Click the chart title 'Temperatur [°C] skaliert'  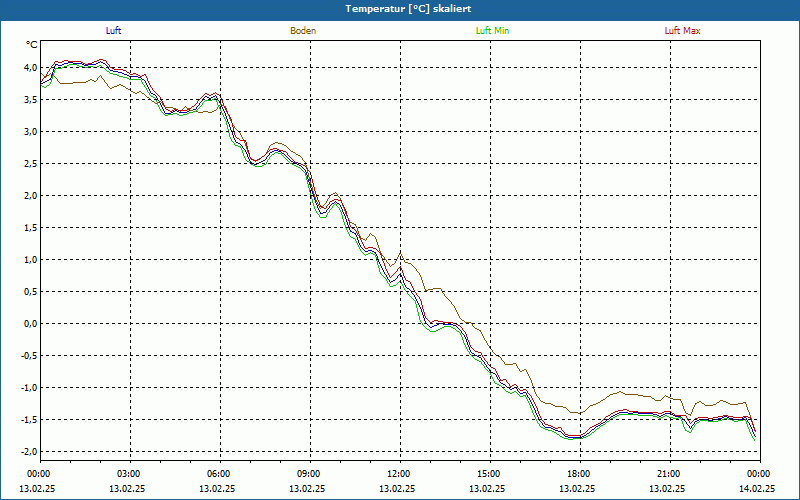[x=408, y=9]
